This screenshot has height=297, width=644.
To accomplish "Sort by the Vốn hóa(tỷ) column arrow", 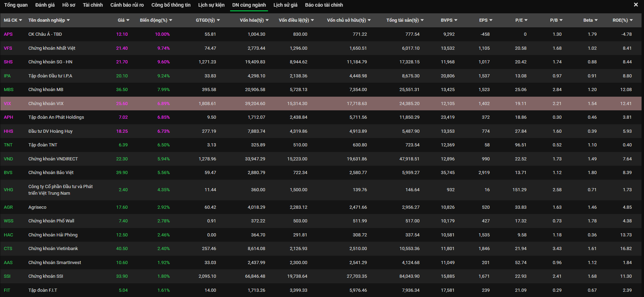I will (x=267, y=20).
